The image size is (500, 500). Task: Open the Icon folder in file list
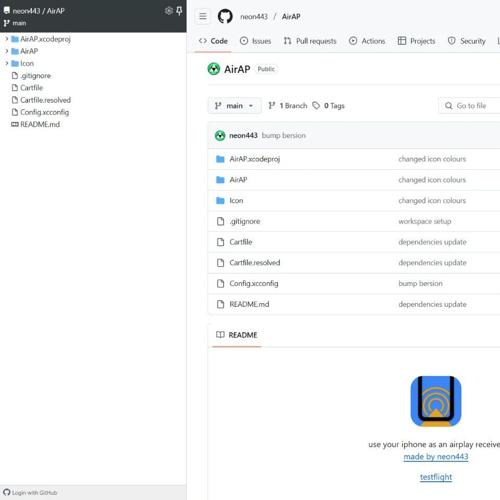coord(236,200)
